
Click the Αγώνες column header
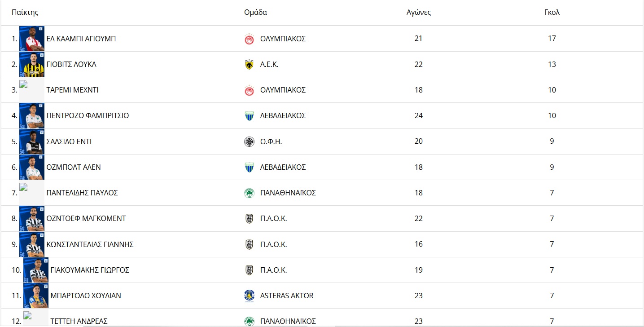[x=418, y=13]
